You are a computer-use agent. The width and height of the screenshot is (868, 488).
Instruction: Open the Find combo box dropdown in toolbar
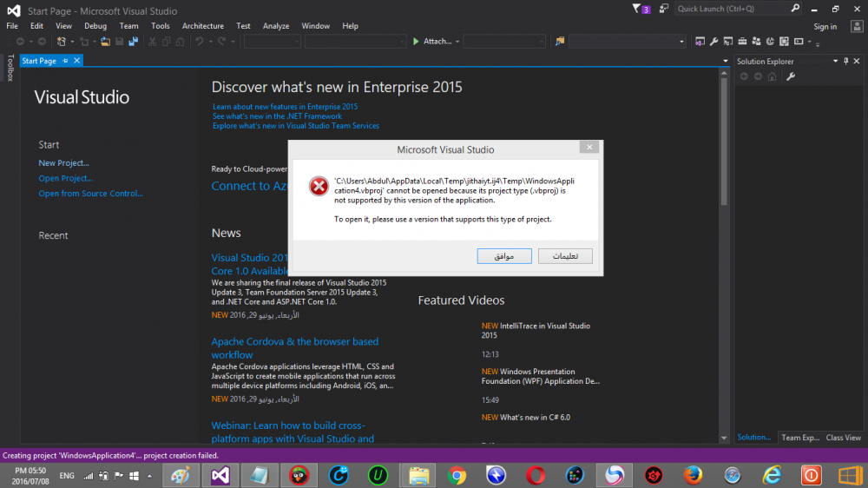pos(681,42)
